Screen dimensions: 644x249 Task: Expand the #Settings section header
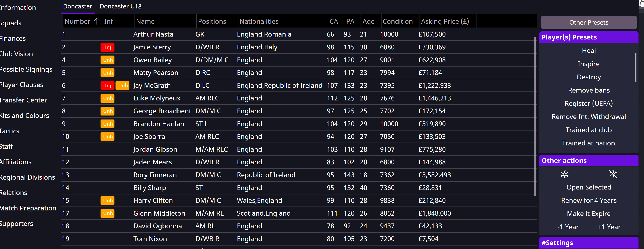point(588,243)
